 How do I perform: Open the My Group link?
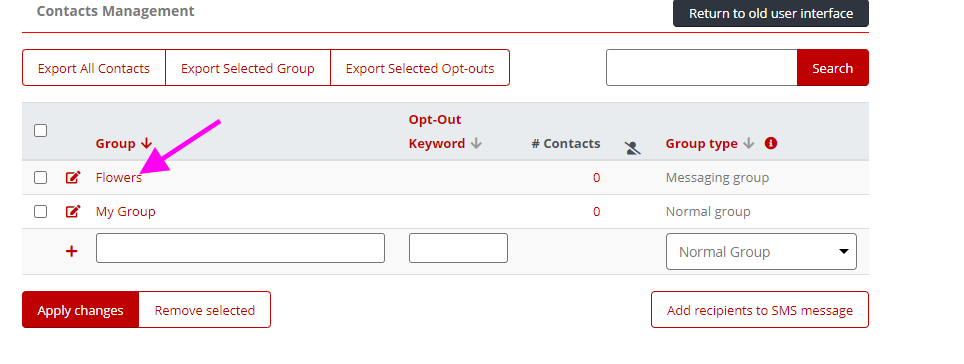point(125,212)
